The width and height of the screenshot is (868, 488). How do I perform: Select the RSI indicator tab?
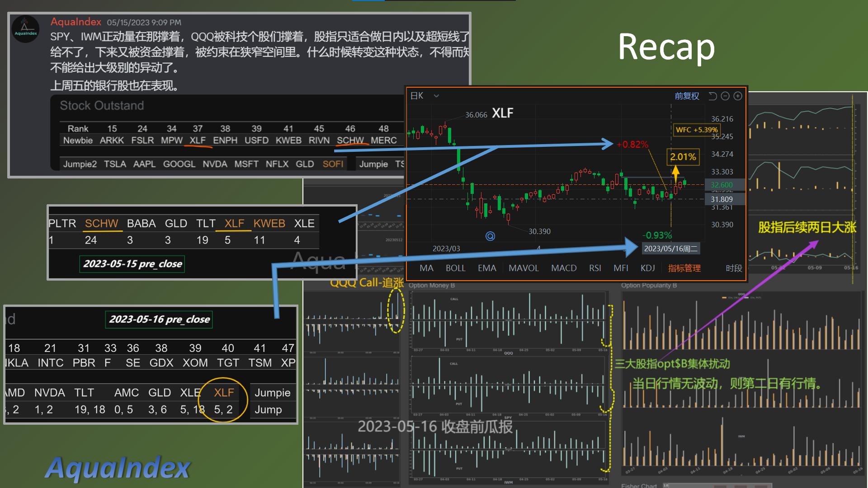[595, 268]
